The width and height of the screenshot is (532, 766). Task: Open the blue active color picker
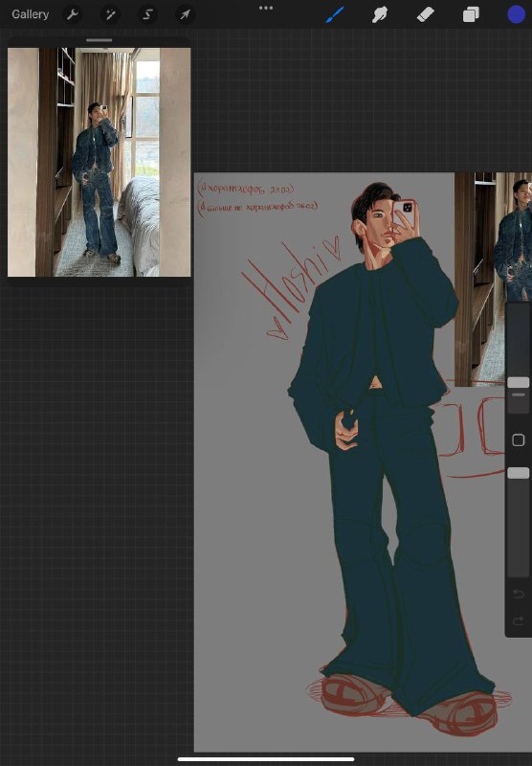(x=516, y=14)
